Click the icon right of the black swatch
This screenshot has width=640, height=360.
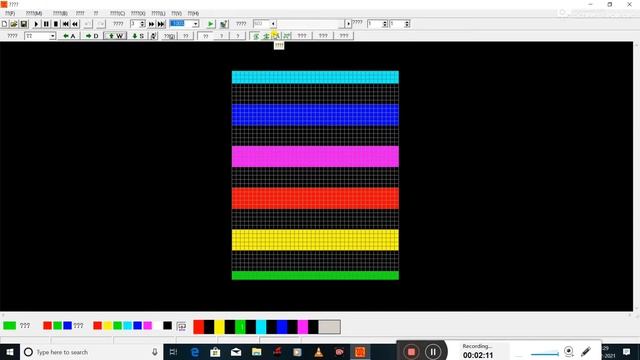182,326
